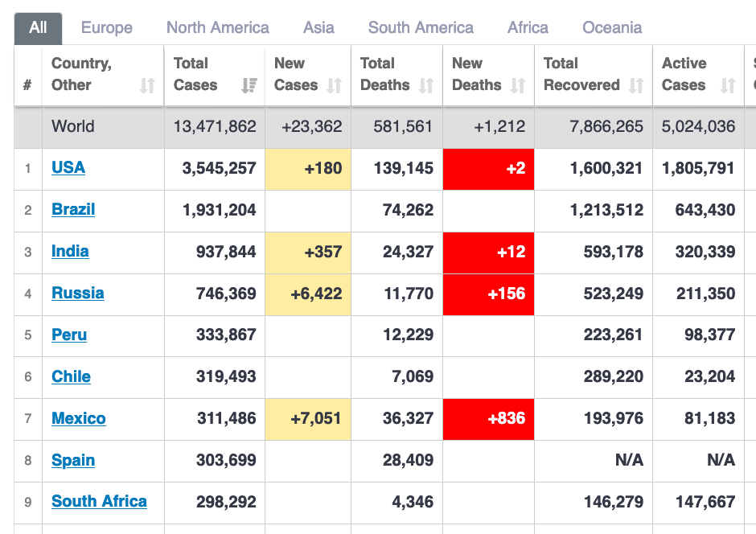Click the # rank column header

point(27,85)
